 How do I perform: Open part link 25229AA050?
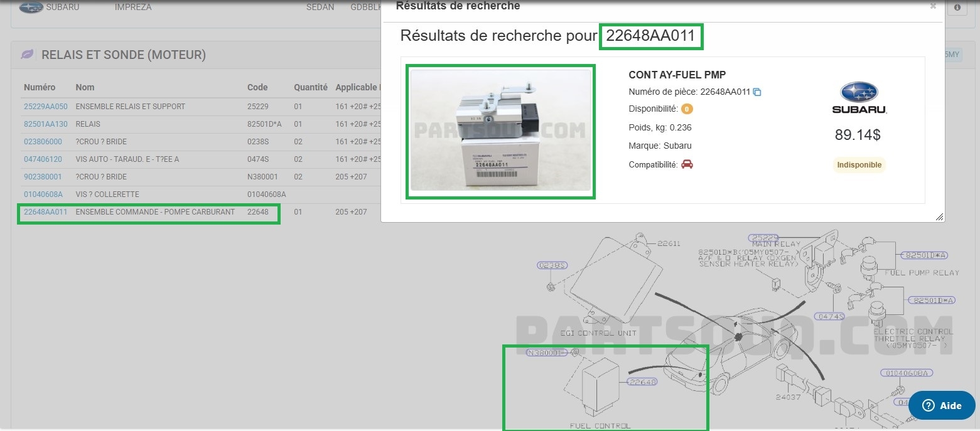46,107
